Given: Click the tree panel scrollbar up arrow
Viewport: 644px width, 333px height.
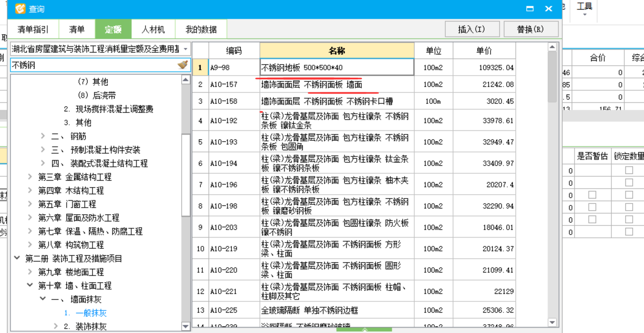Looking at the screenshot, I should click(186, 80).
